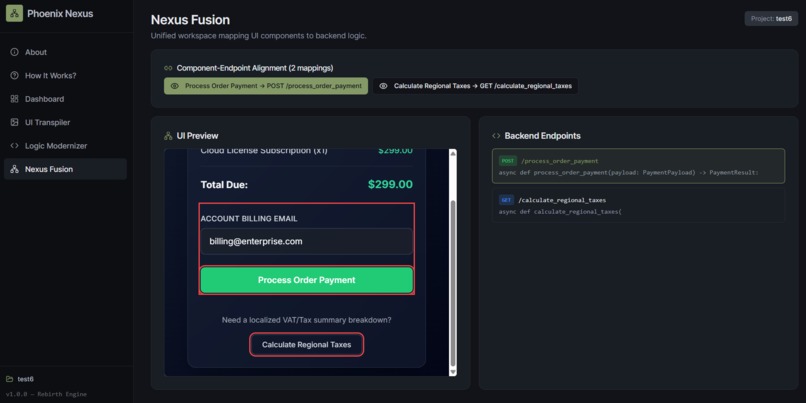Click the scrollbar down arrow in the UI Preview
806x403 pixels.
(452, 372)
